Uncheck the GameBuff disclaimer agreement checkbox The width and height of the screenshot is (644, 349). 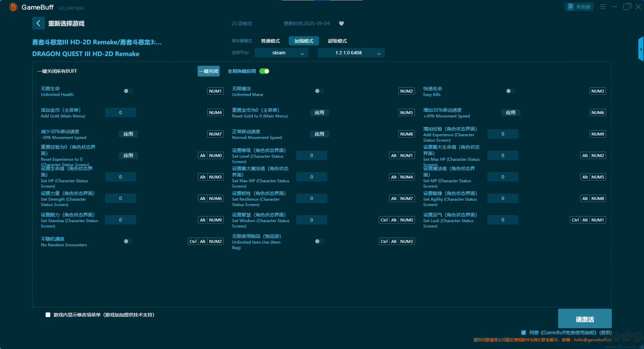coord(524,333)
